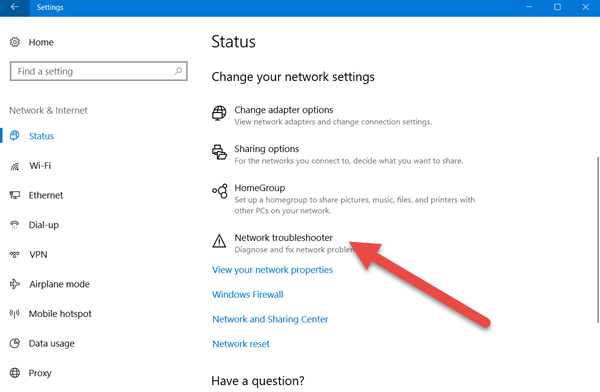Follow the Windows Firewall link
Screen dimensions: 600x392
point(248,294)
